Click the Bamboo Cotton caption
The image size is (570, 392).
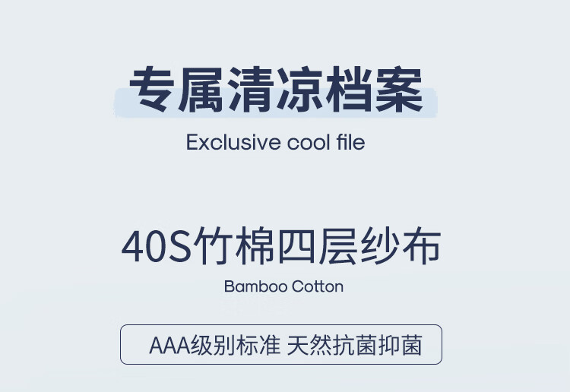[x=283, y=286]
